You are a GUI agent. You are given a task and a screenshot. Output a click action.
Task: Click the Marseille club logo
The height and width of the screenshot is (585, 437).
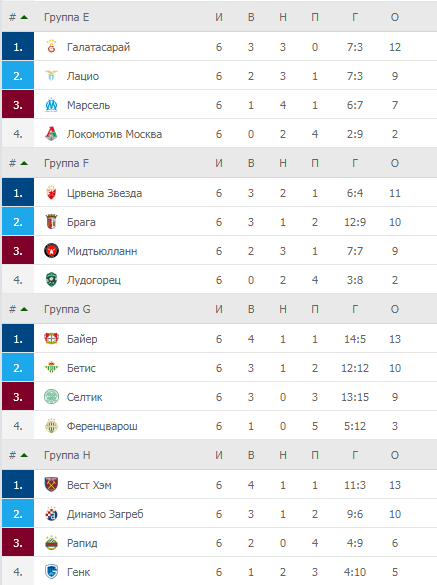(51, 105)
